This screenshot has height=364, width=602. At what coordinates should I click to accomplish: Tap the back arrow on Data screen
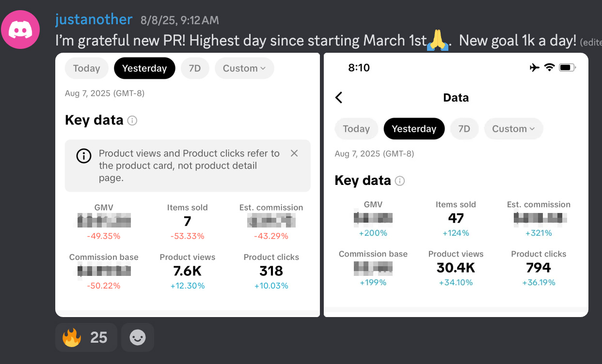(339, 98)
